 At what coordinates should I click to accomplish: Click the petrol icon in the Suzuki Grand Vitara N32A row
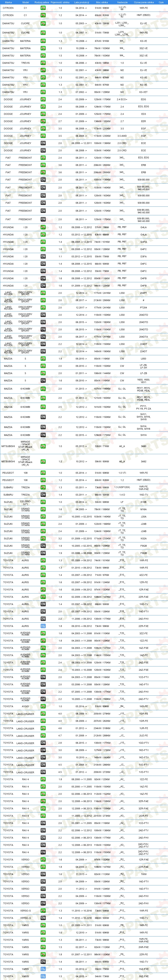tap(43, 538)
